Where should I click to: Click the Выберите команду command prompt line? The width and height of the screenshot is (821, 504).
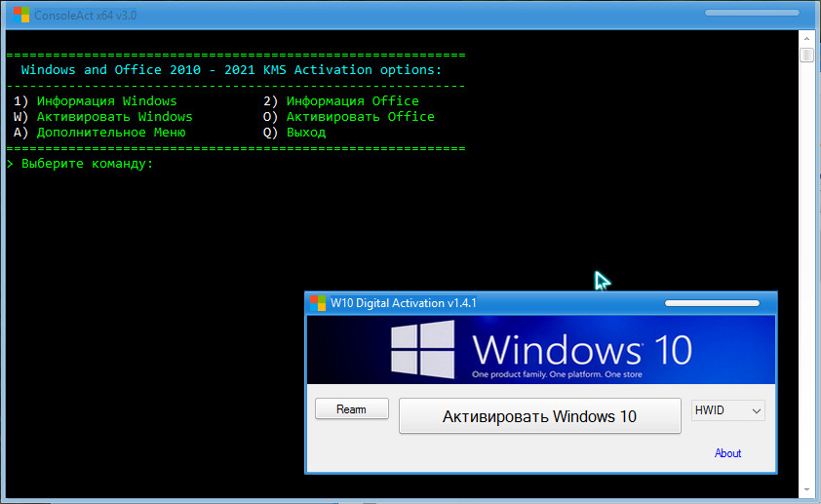tap(87, 163)
